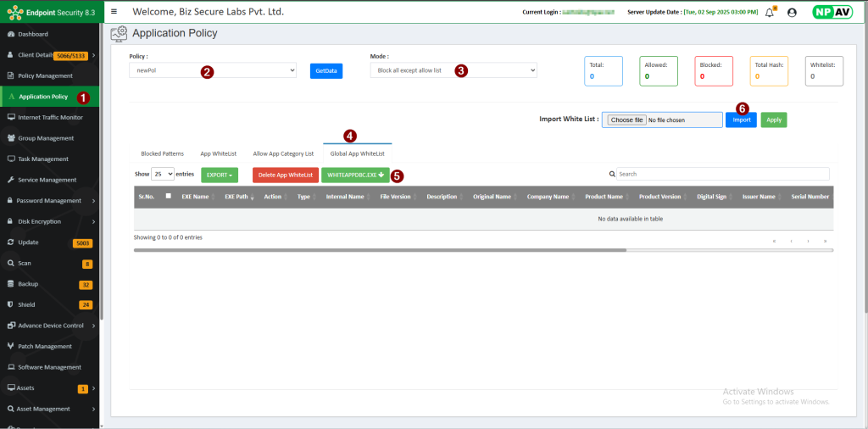Toggle the select-all checkbox in table header
868x429 pixels.
168,196
